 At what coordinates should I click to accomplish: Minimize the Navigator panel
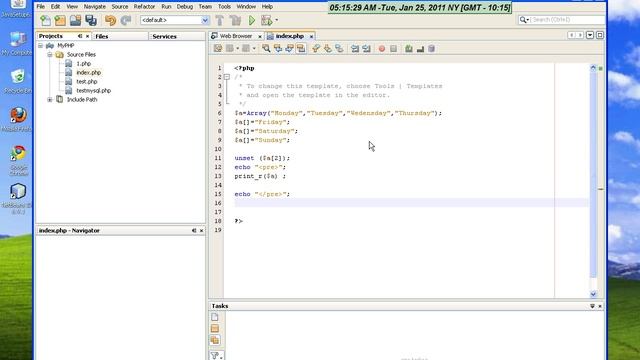tap(194, 231)
